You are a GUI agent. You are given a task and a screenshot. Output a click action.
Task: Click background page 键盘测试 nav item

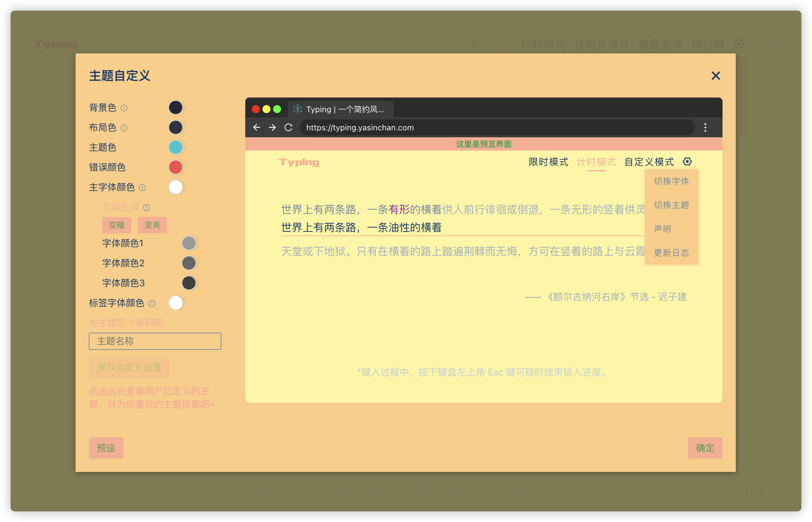coord(660,44)
